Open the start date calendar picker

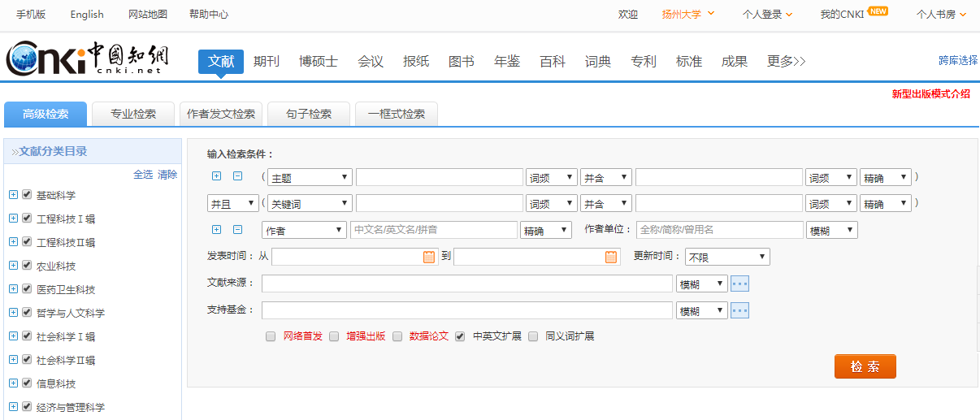tap(429, 257)
